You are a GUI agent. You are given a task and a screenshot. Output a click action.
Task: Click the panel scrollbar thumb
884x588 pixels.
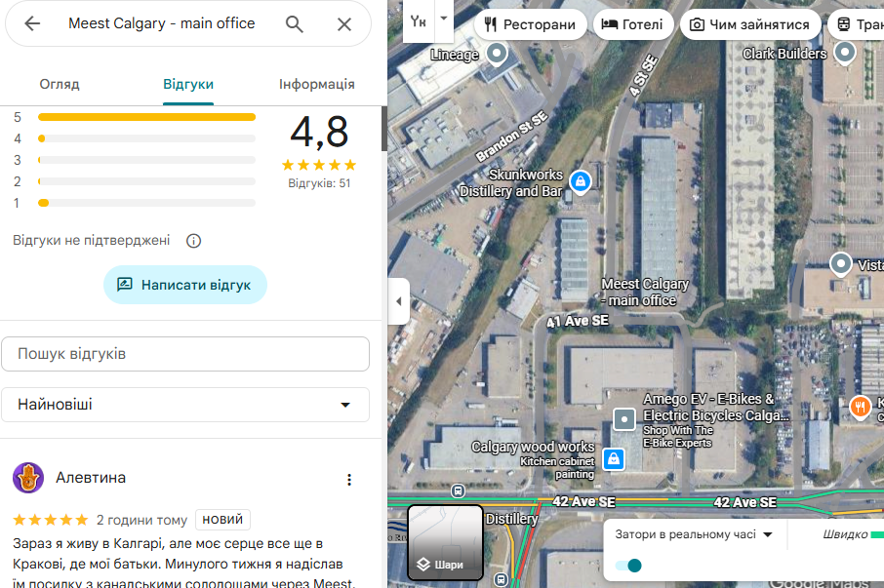tap(383, 129)
